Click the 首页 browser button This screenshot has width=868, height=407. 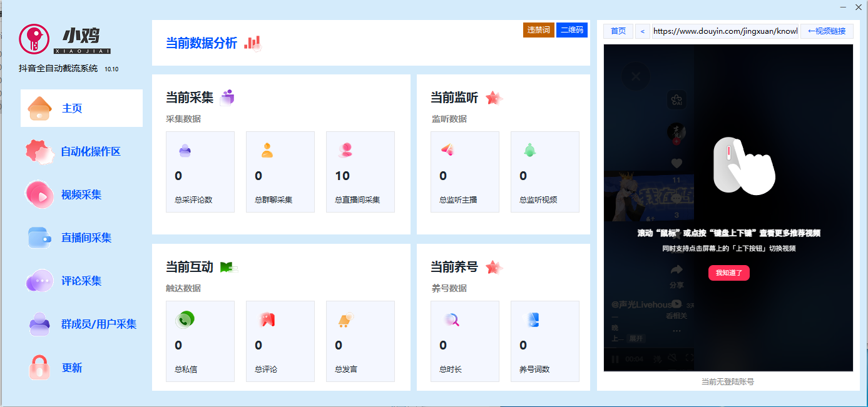tap(618, 31)
